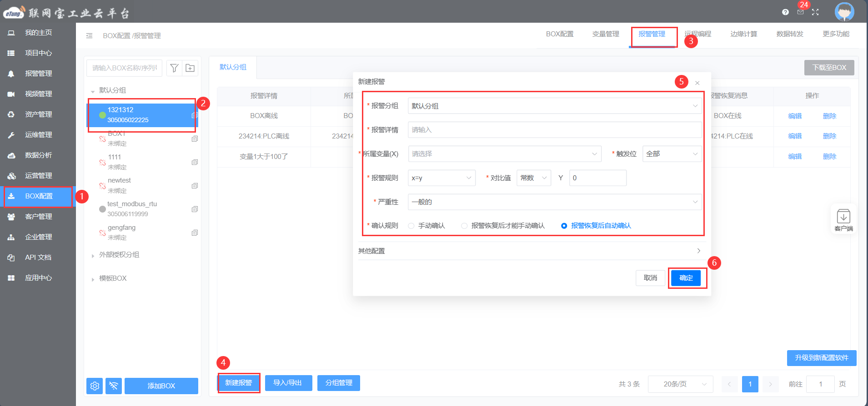The height and width of the screenshot is (406, 868).
Task: Open the 对比值 常数 dropdown
Action: click(x=534, y=178)
